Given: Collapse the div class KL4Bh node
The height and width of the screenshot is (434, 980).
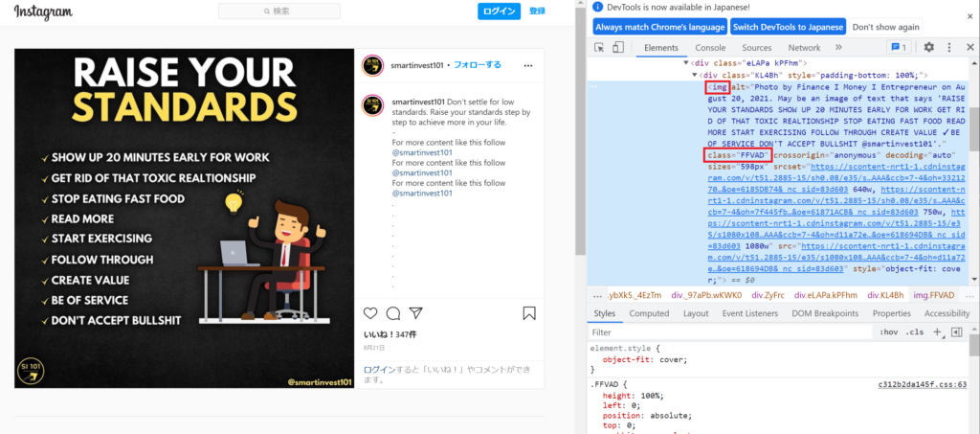Looking at the screenshot, I should pos(695,75).
